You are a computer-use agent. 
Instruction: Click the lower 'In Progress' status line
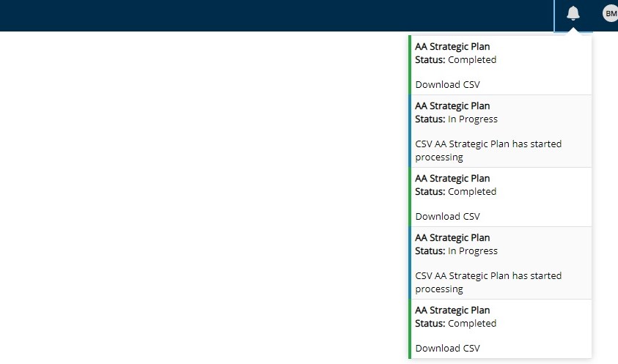tap(456, 250)
